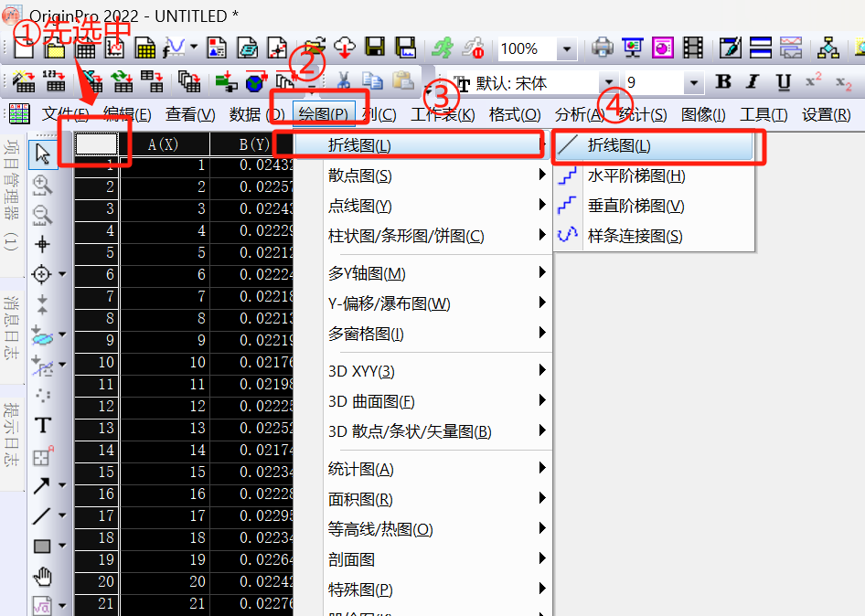Open the 格式(O) menu
865x616 pixels.
[x=515, y=114]
